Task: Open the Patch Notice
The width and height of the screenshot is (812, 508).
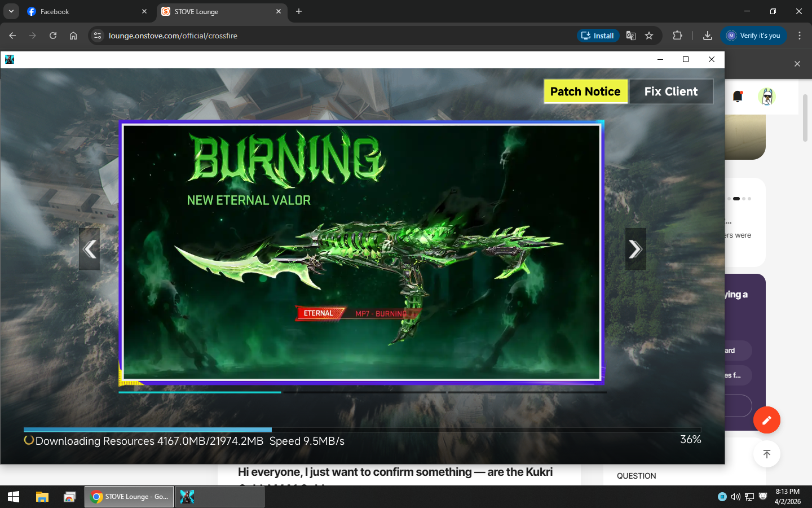Action: pos(585,91)
